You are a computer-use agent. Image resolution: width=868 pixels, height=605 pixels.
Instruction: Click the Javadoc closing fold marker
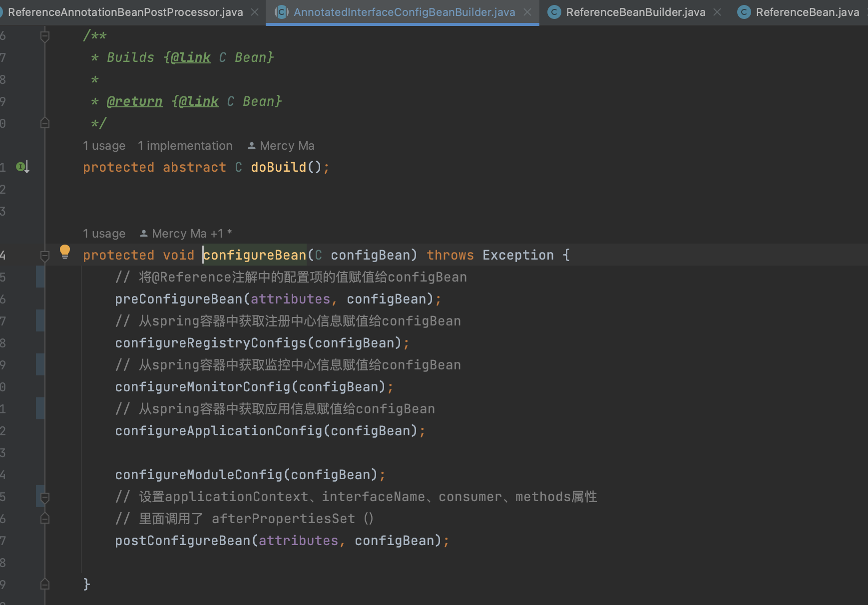[x=45, y=123]
